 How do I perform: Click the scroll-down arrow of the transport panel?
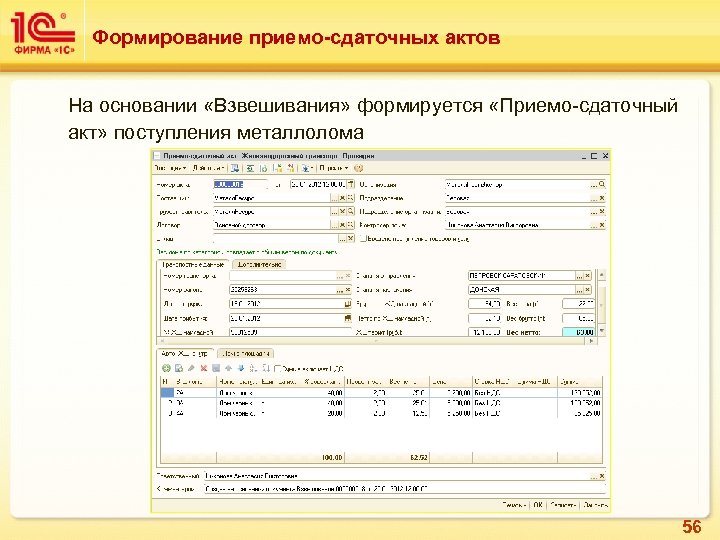tap(602, 331)
